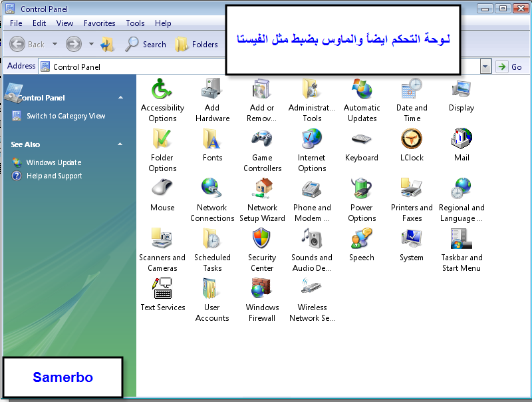Open Windows Firewall icon

tap(261, 289)
